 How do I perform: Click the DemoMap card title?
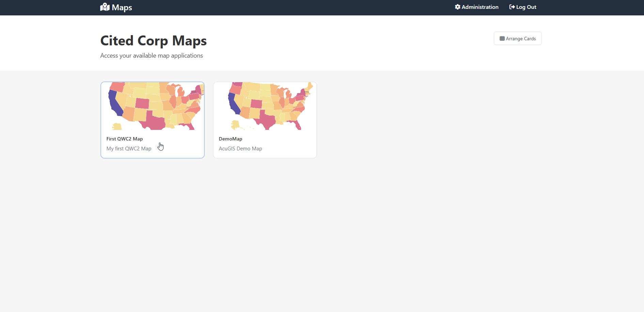point(231,139)
